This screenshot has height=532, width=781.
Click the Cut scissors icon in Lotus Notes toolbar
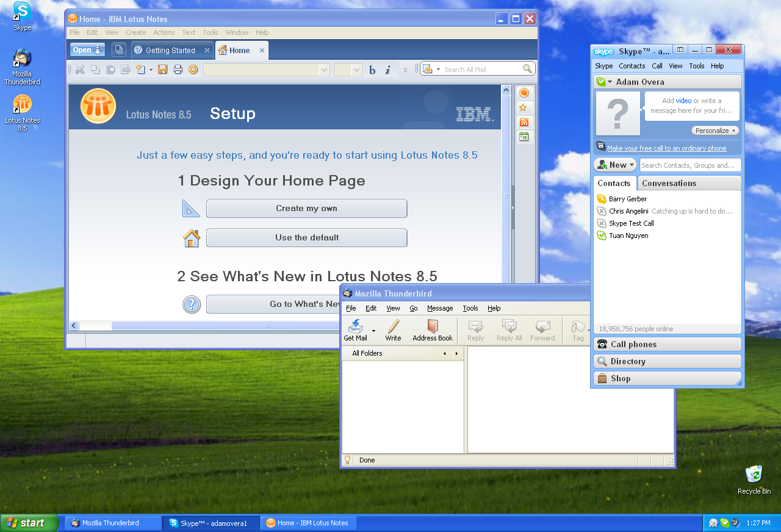click(80, 70)
